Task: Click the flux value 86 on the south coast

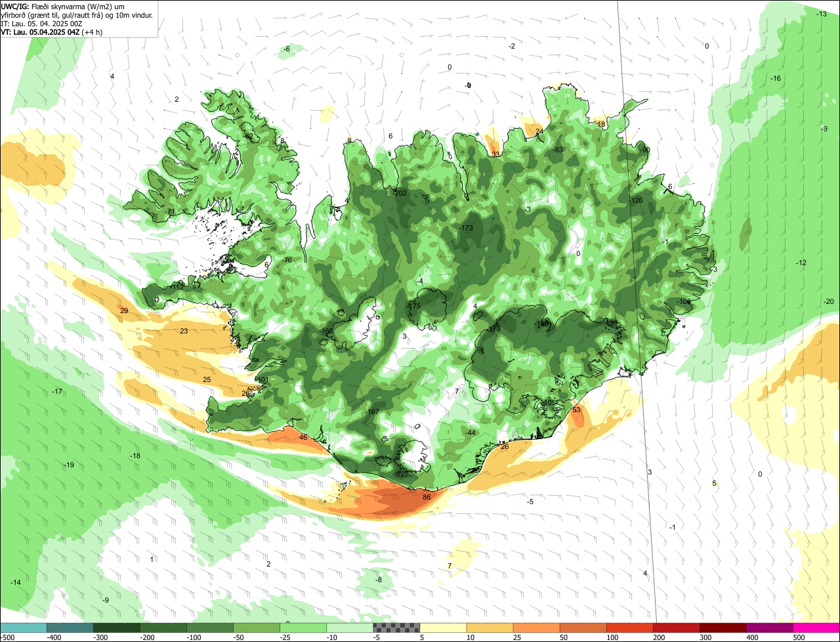Action: [x=427, y=497]
